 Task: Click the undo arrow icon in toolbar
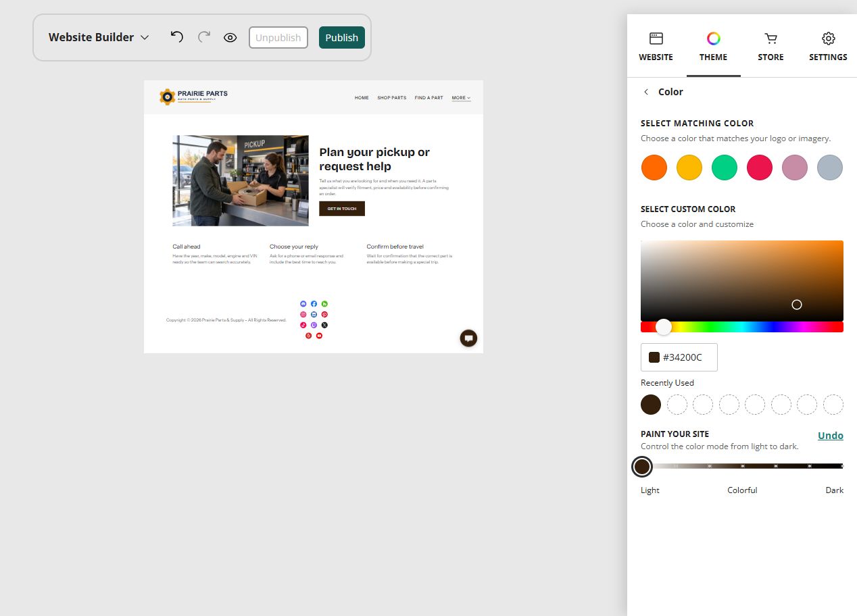click(177, 36)
